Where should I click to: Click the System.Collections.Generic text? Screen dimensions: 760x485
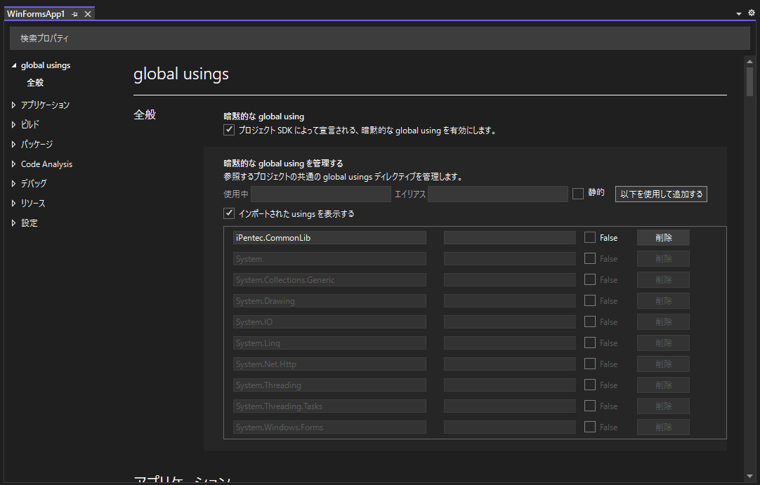coord(285,280)
